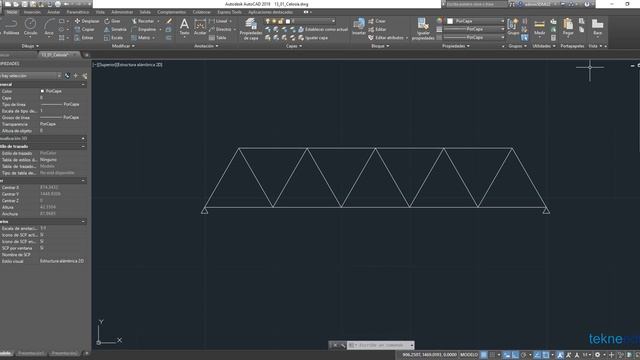This screenshot has height=360, width=640.
Task: Open the linetype PorCapa dropdown
Action: 474,37
